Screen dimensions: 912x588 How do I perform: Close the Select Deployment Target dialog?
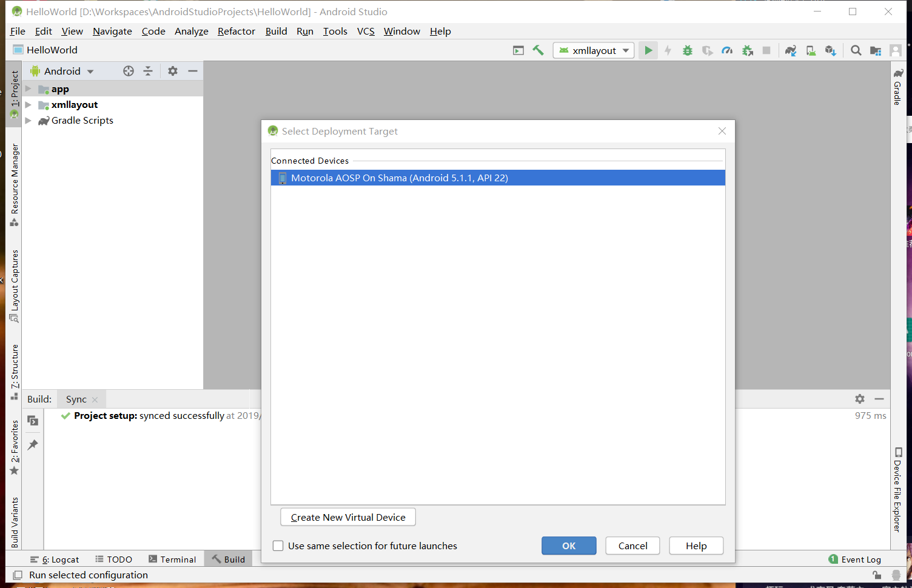tap(722, 131)
